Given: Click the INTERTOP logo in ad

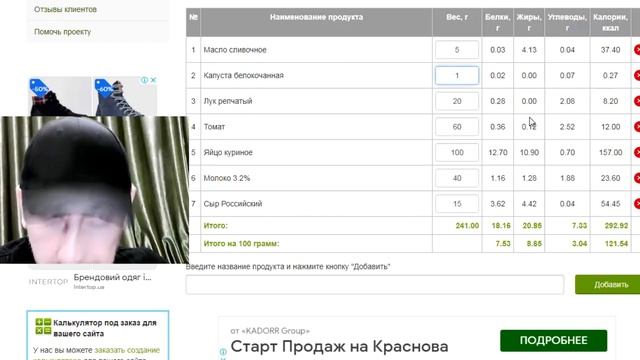Looking at the screenshot, I should (48, 282).
